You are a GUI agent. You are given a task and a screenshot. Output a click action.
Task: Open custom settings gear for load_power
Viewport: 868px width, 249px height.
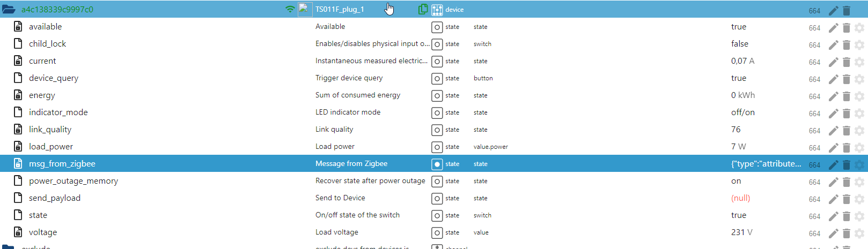(859, 147)
